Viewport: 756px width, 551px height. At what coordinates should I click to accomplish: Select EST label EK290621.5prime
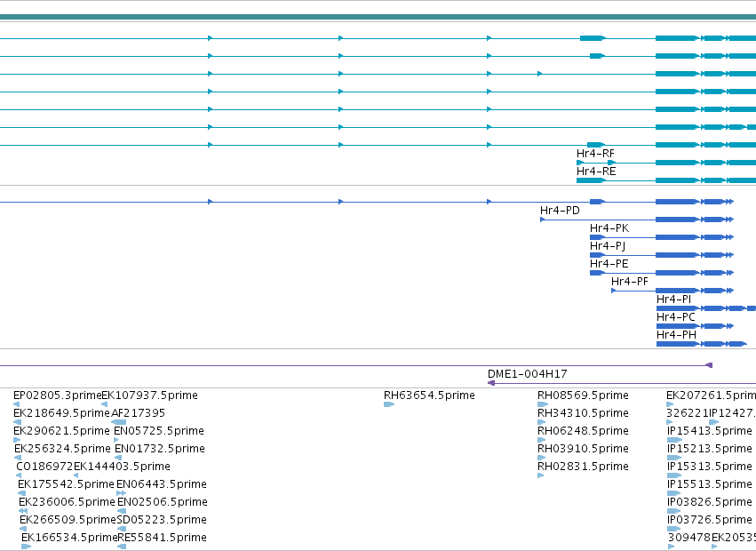[x=61, y=431]
